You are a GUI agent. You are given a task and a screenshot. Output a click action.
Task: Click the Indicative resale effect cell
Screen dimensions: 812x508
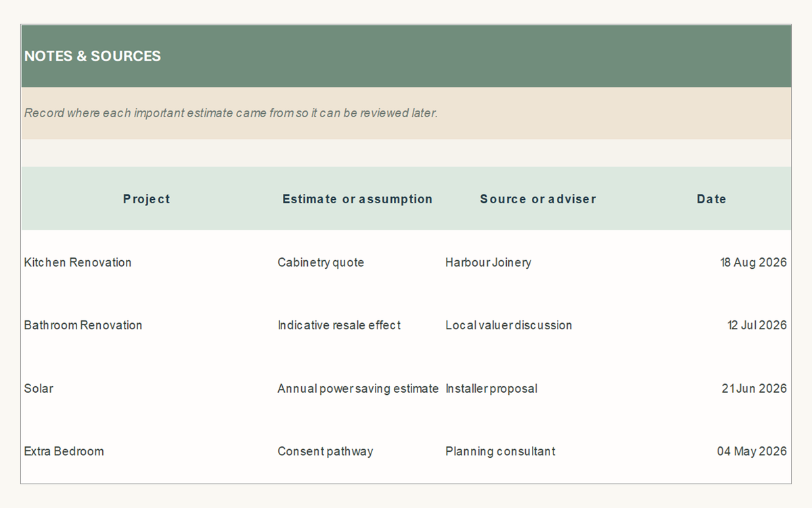[x=339, y=325]
